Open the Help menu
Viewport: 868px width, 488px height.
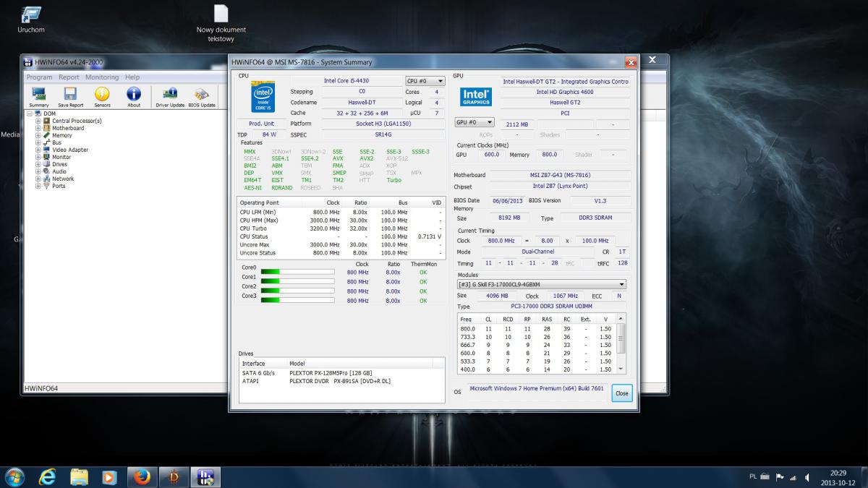[132, 77]
